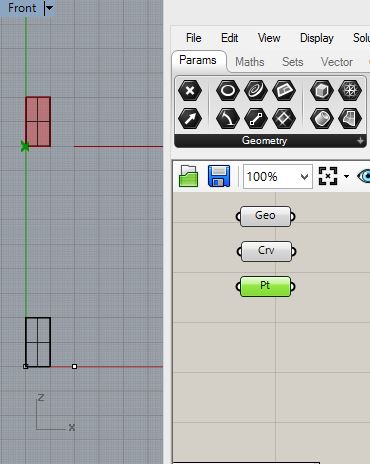Screen dimensions: 370x464
Task: Expand zoom extents options arrow
Action: [x=346, y=176]
